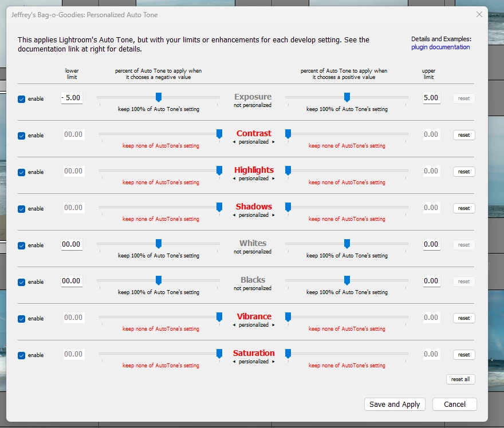The height and width of the screenshot is (428, 504).
Task: Click the red Contrast heading
Action: point(254,133)
